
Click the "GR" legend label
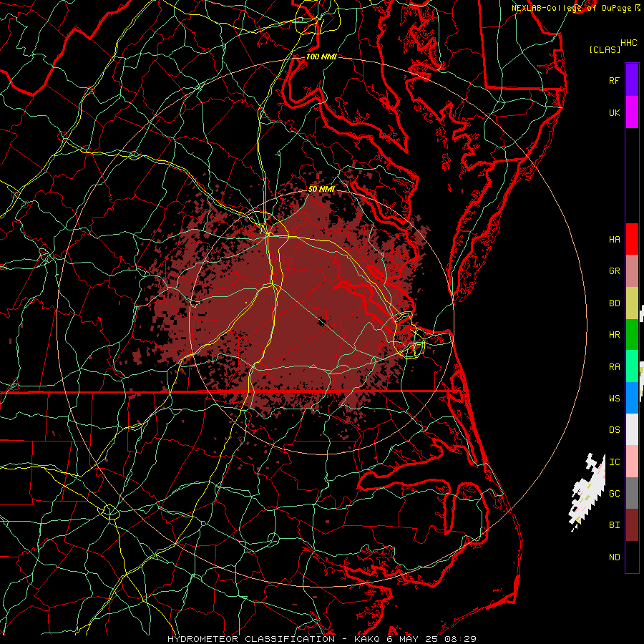(615, 271)
